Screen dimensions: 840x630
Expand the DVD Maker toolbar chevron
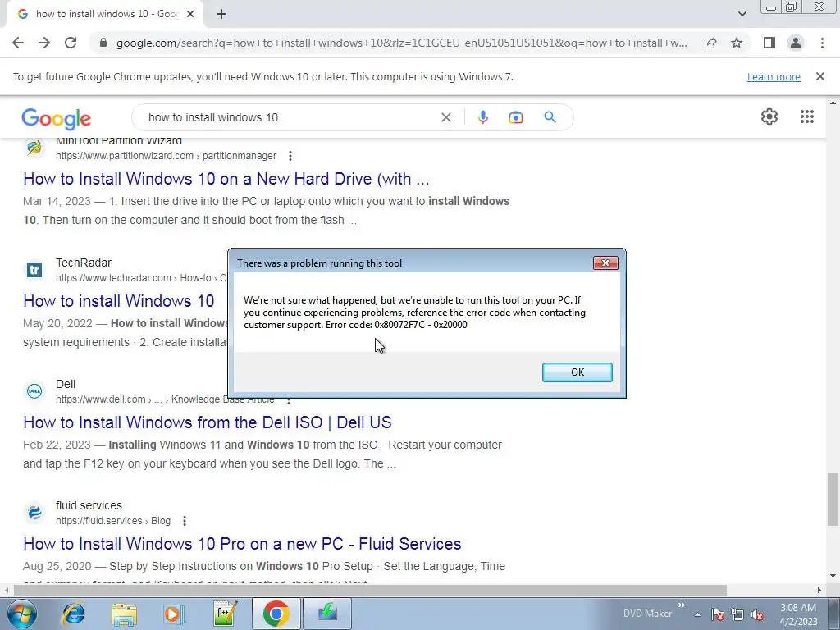coord(682,605)
